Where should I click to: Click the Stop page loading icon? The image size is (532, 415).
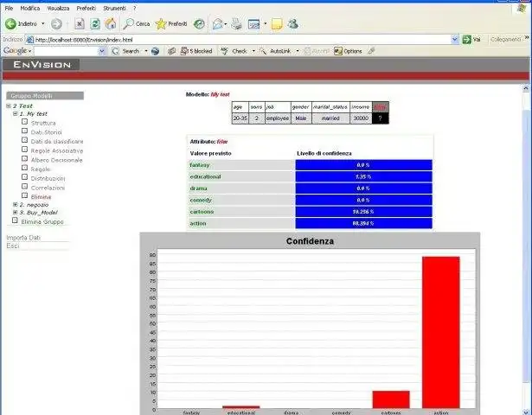(x=80, y=23)
